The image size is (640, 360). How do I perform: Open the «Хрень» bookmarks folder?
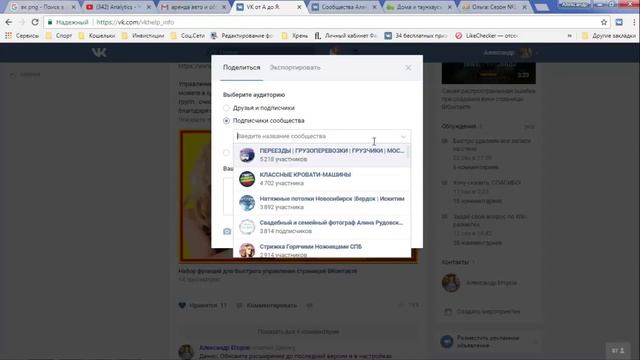coord(295,36)
